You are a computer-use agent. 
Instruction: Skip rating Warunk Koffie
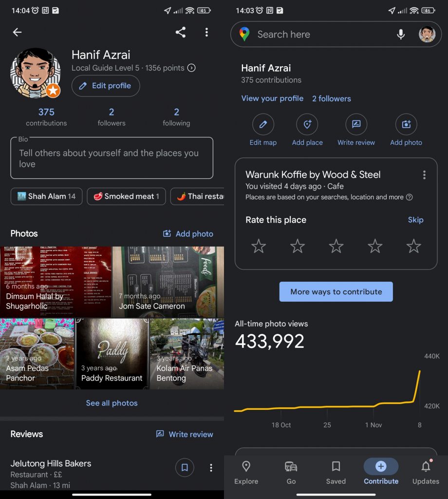point(415,220)
